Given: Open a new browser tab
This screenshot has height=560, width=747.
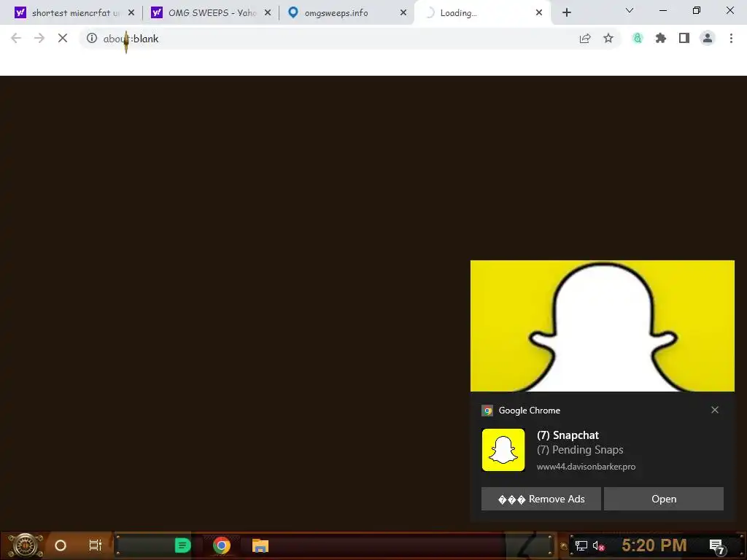Looking at the screenshot, I should 566,13.
